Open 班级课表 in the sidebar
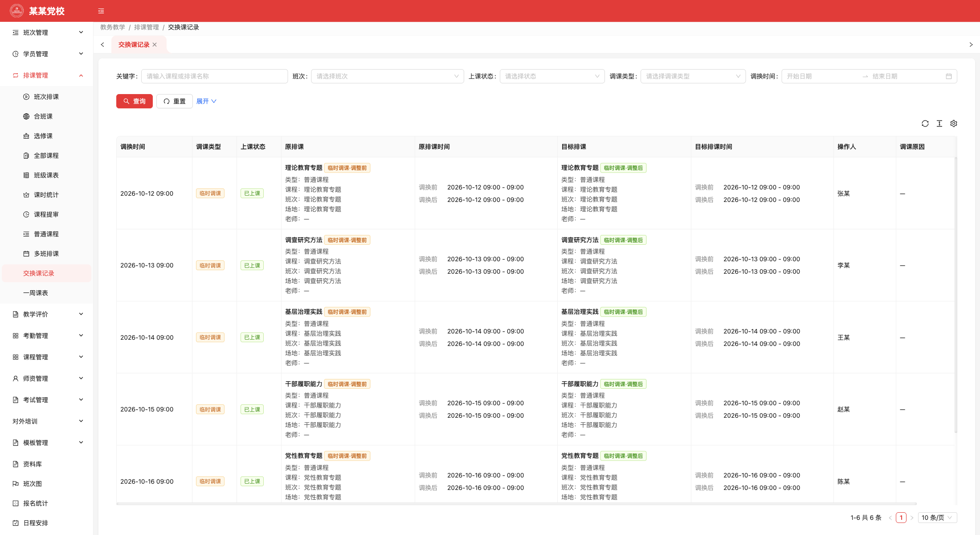This screenshot has width=980, height=535. coord(46,175)
